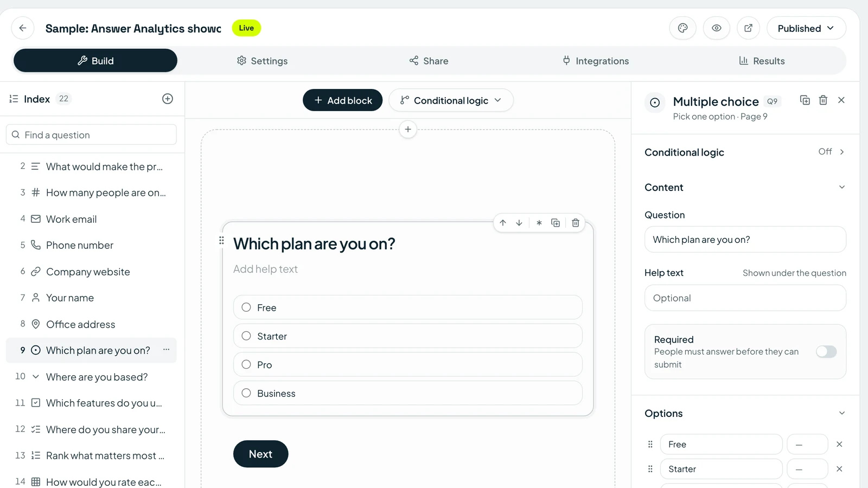Viewport: 868px width, 488px height.
Task: Select the Work email question
Action: [x=91, y=219]
